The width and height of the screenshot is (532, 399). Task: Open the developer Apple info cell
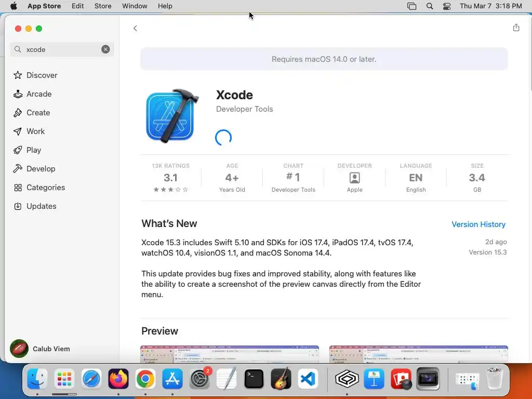click(354, 178)
